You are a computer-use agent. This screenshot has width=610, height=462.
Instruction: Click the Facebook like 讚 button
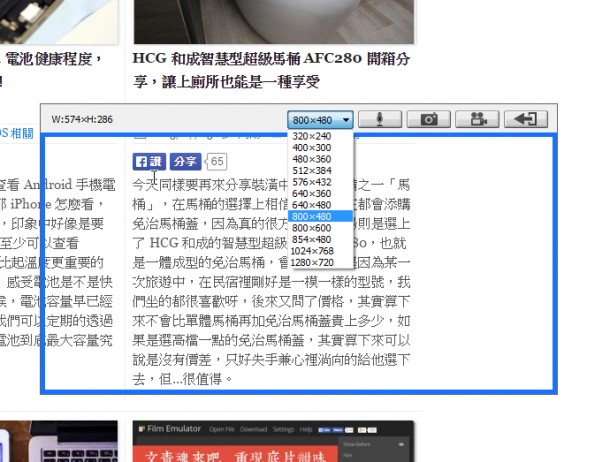(149, 161)
